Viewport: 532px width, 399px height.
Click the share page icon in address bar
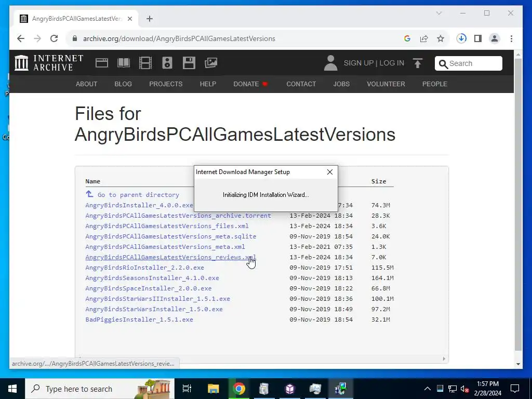coord(424,38)
